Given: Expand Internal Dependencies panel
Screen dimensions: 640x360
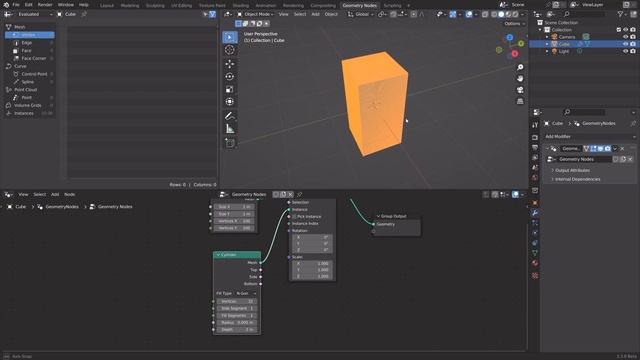Looking at the screenshot, I should [577, 179].
